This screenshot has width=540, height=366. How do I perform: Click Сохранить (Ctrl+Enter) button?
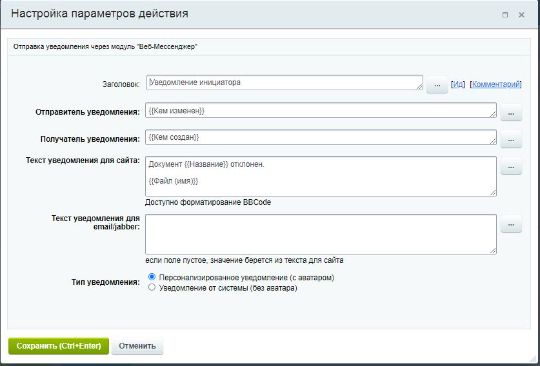(x=59, y=346)
